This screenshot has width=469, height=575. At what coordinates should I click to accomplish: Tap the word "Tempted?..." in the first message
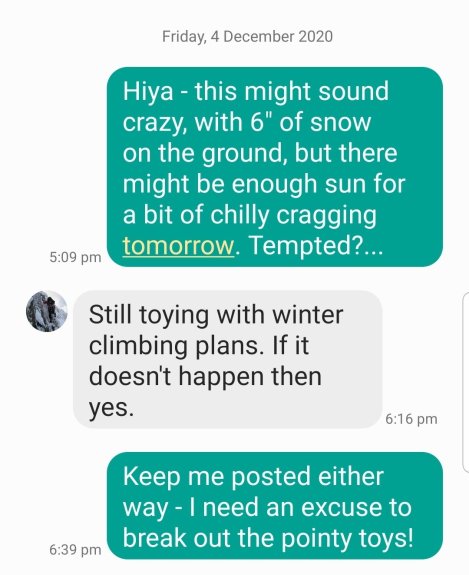pyautogui.click(x=316, y=245)
